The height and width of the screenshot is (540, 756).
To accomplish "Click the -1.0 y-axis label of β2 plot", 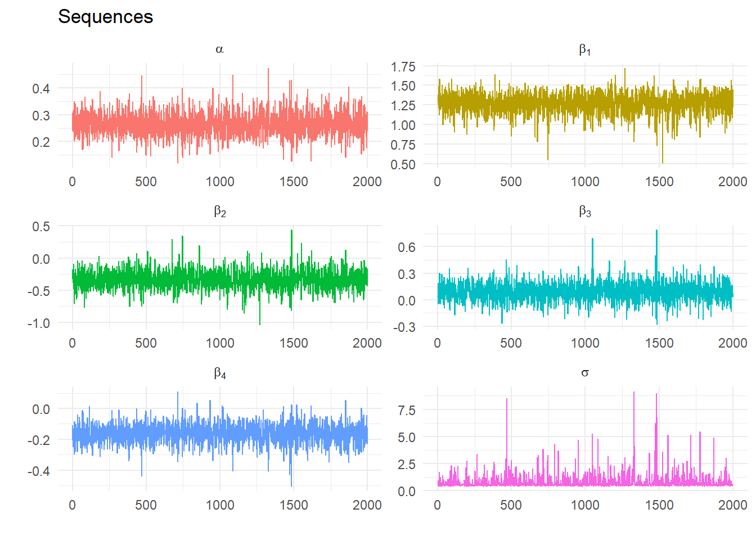I will coord(39,323).
